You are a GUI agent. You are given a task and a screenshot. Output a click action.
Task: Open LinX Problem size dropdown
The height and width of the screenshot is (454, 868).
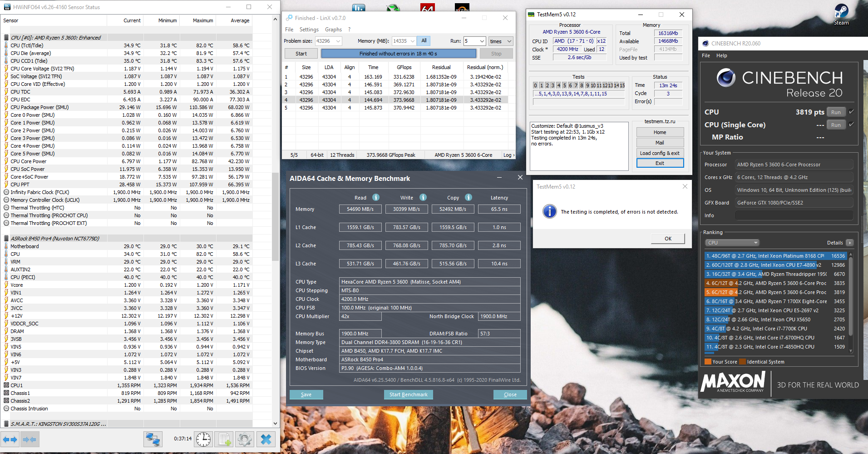338,41
